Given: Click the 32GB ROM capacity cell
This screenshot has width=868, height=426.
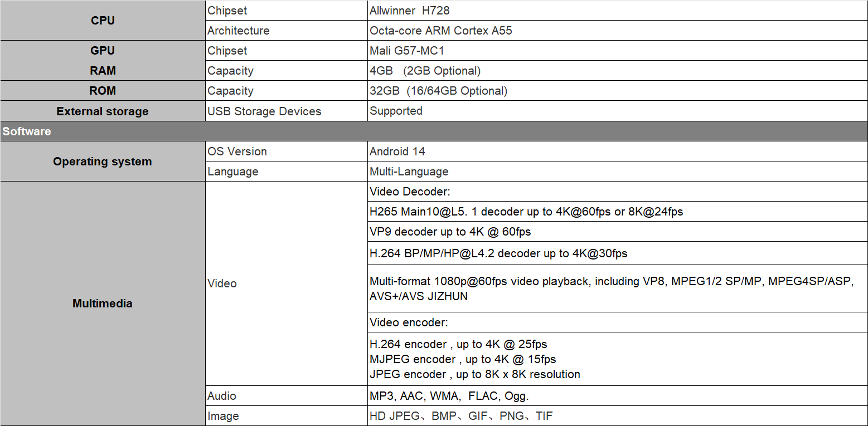Looking at the screenshot, I should click(618, 91).
